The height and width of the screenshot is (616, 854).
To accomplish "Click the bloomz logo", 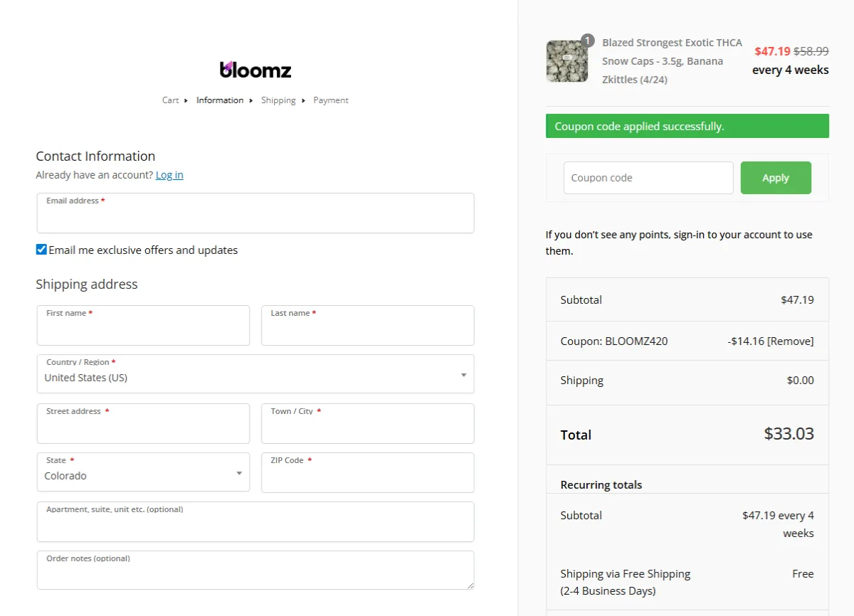I will tap(255, 69).
